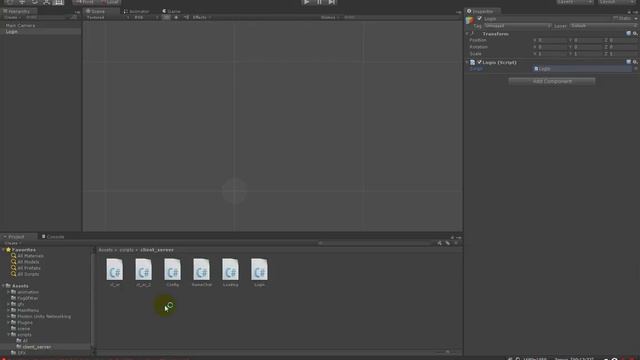640x360 pixels.
Task: Select All Materials in Favorites
Action: pos(30,256)
